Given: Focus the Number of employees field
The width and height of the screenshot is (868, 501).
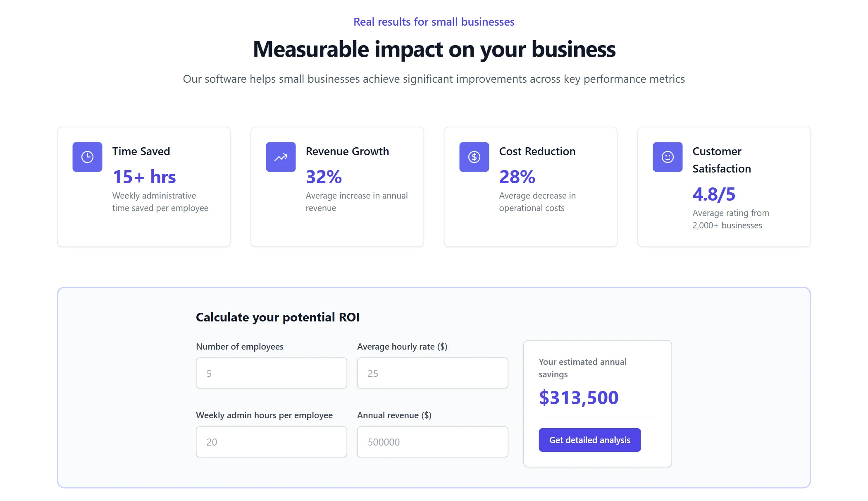Looking at the screenshot, I should pos(272,373).
